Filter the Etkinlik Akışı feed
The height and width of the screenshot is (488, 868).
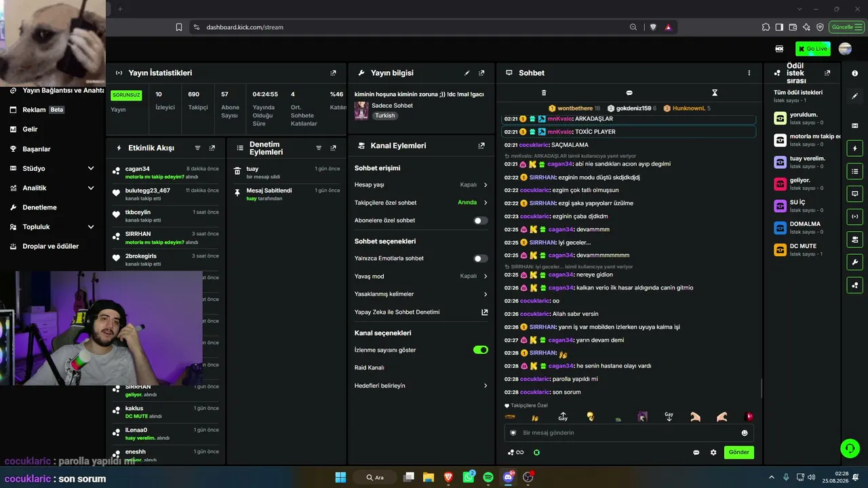pyautogui.click(x=197, y=148)
